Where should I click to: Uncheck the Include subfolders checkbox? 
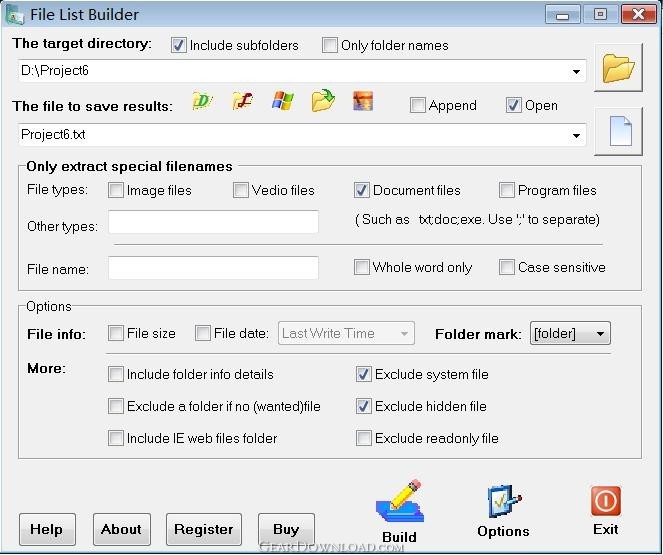179,45
